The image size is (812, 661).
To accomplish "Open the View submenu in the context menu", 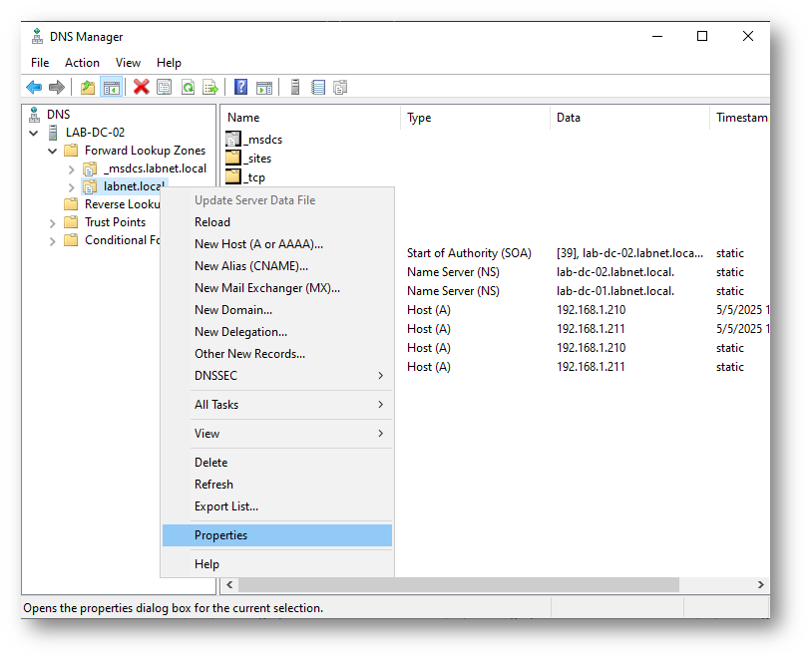I will [x=277, y=434].
